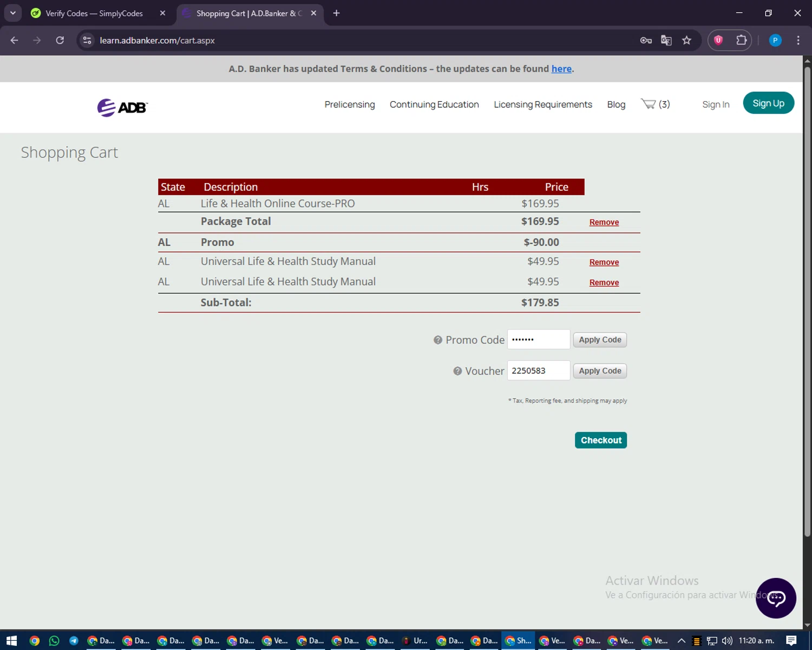The image size is (812, 650).
Task: Open the Prelicensing menu
Action: coord(350,105)
